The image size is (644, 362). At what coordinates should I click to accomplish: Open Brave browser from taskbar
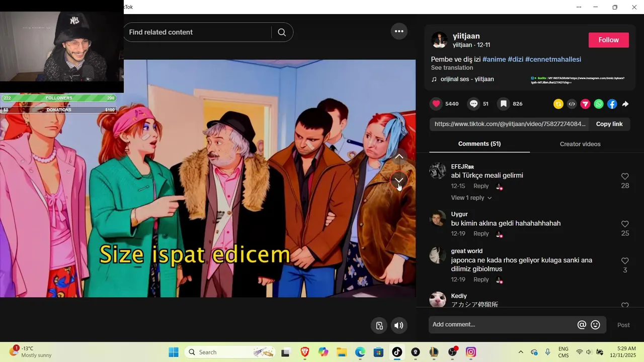(x=304, y=352)
